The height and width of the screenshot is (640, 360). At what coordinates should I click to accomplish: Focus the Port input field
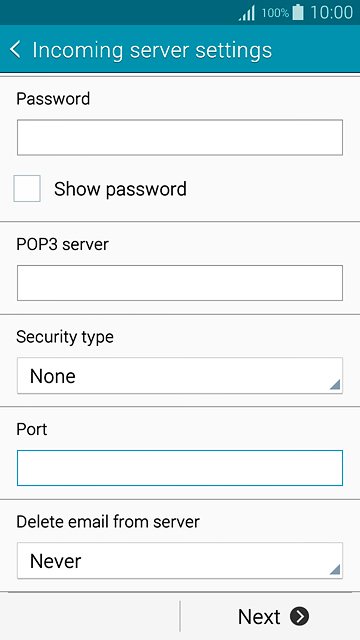pos(180,468)
